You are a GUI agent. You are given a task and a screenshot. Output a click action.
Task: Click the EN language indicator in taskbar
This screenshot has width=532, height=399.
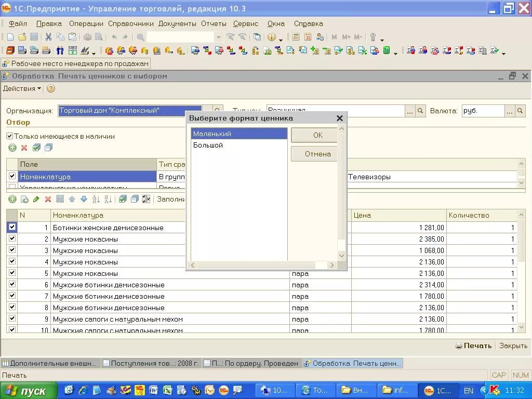click(468, 391)
